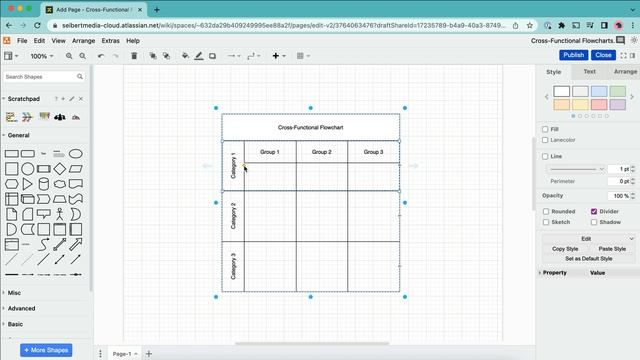Collapse the General shapes section
This screenshot has height=360, width=640.
tap(18, 135)
